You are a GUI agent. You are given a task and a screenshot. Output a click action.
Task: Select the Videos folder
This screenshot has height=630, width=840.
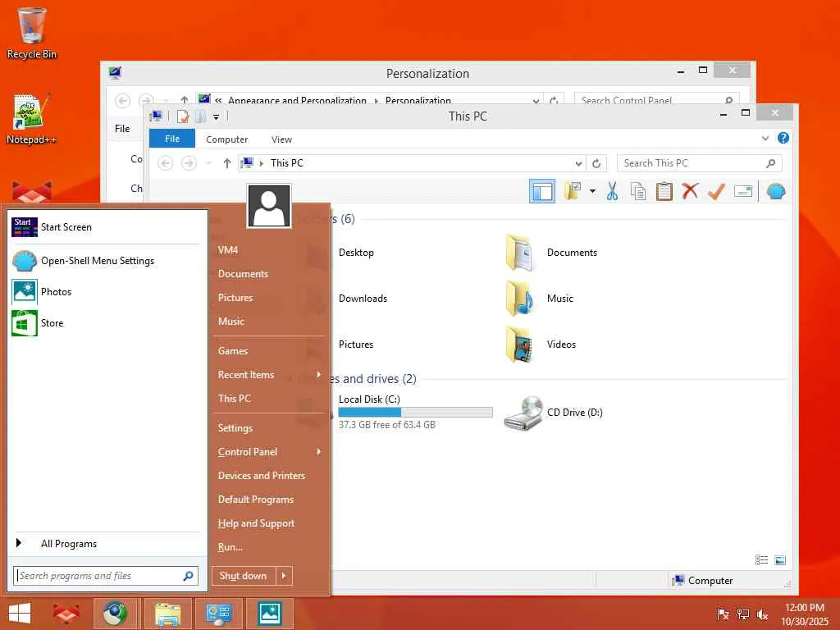[x=541, y=345]
